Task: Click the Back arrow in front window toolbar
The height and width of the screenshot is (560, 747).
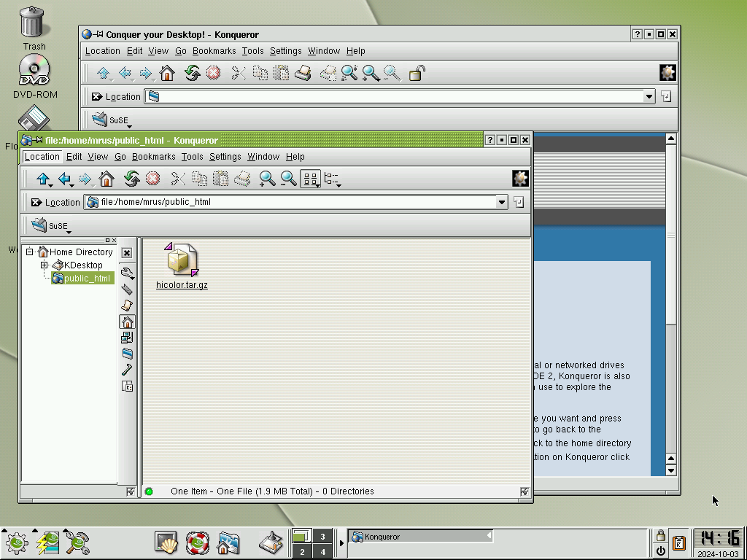Action: pos(64,179)
